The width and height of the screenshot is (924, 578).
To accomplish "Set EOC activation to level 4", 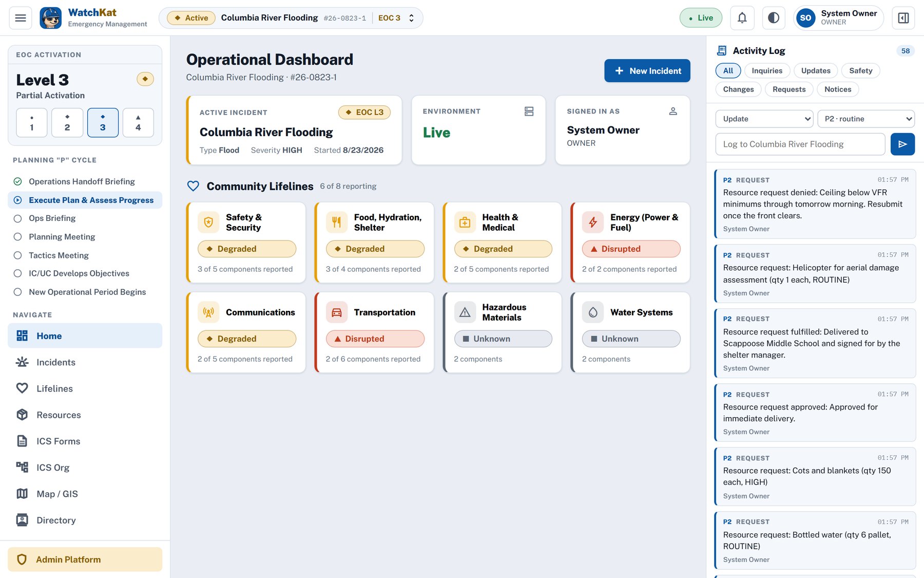I will pos(138,123).
